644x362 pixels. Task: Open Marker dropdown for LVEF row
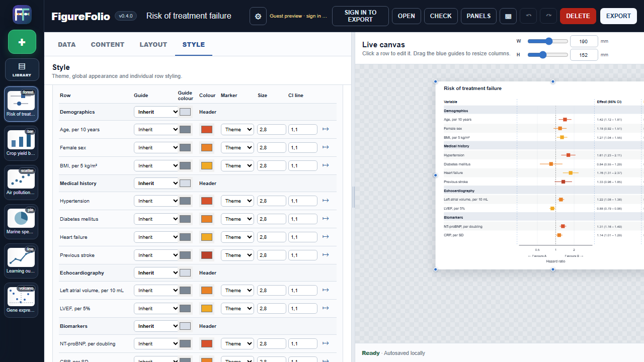click(237, 309)
